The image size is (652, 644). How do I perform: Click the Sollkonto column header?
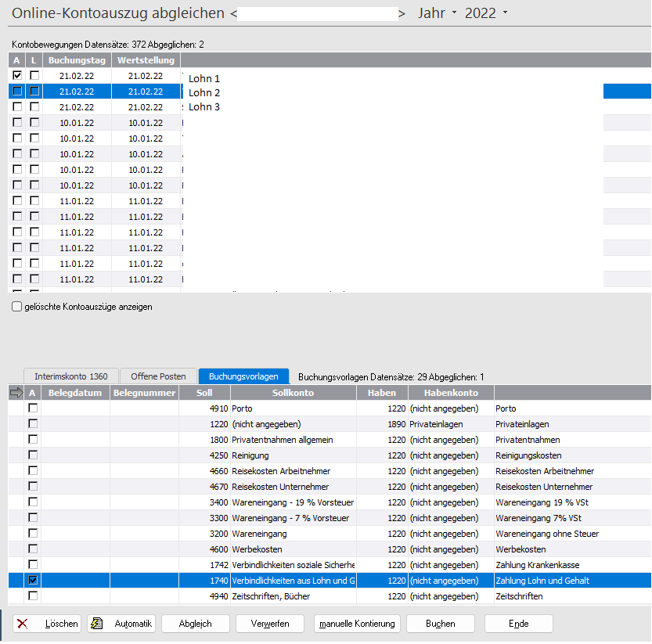point(294,393)
